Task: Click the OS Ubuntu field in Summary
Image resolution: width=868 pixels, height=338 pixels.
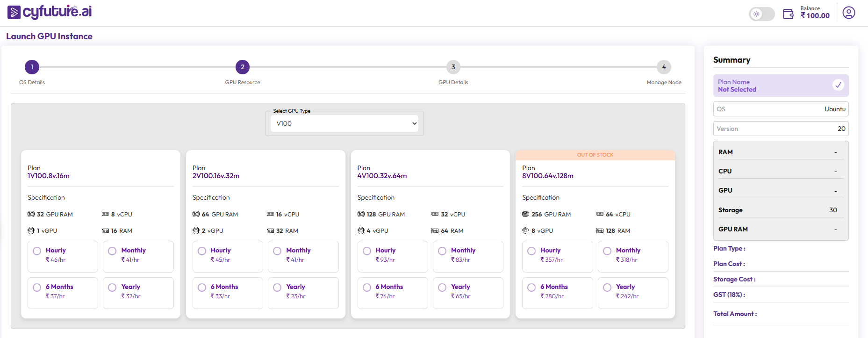Action: pos(781,109)
